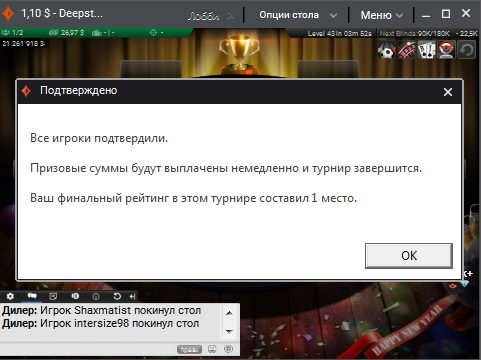This screenshot has width=481, height=360.
Task: Select the chat bubbles tab
Action: pyautogui.click(x=32, y=296)
